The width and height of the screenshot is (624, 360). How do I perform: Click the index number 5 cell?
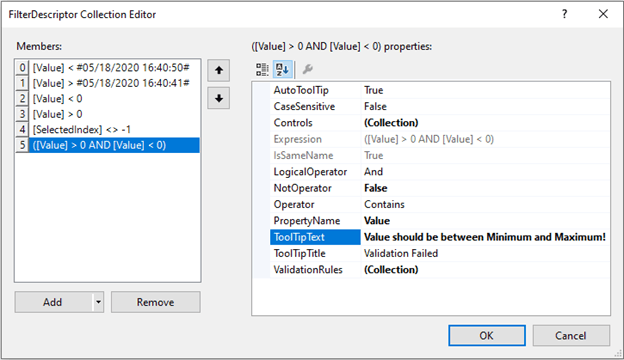(22, 145)
